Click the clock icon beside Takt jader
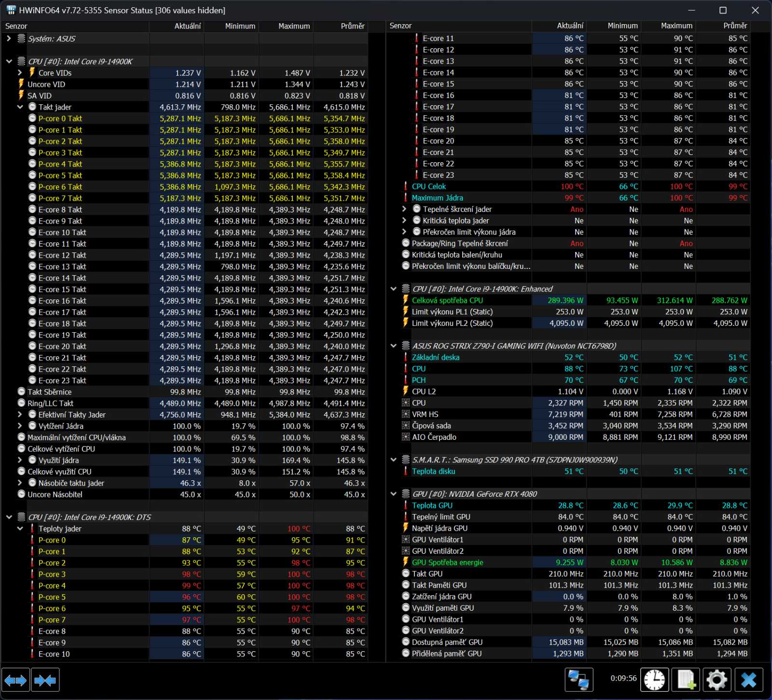The image size is (772, 700). click(x=32, y=107)
